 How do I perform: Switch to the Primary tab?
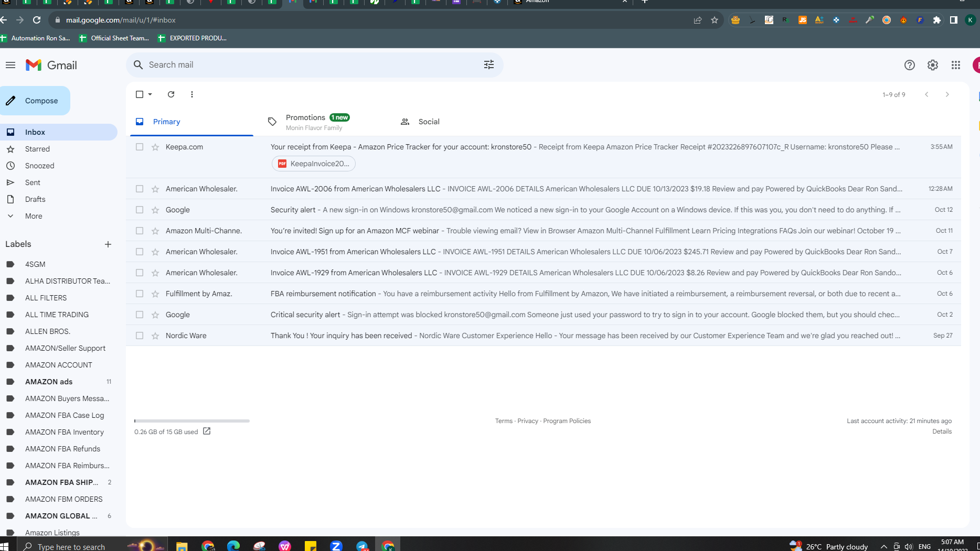192,122
